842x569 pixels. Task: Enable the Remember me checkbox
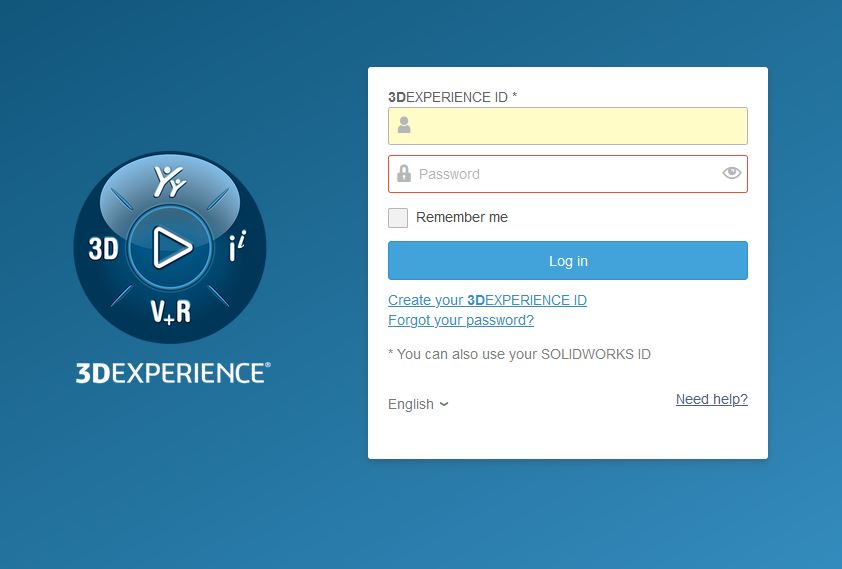pyautogui.click(x=398, y=218)
